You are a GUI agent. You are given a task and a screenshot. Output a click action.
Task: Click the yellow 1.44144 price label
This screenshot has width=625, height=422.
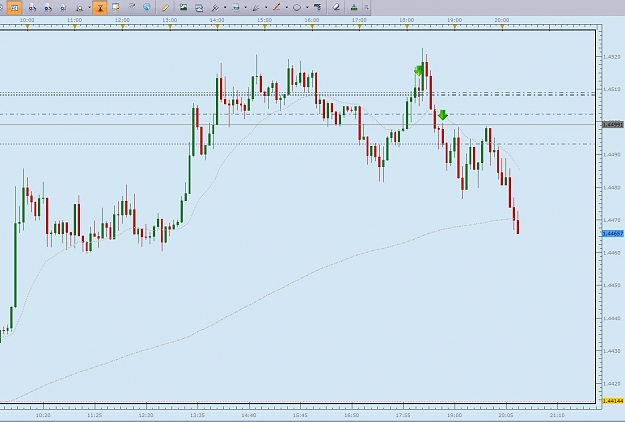tap(613, 400)
